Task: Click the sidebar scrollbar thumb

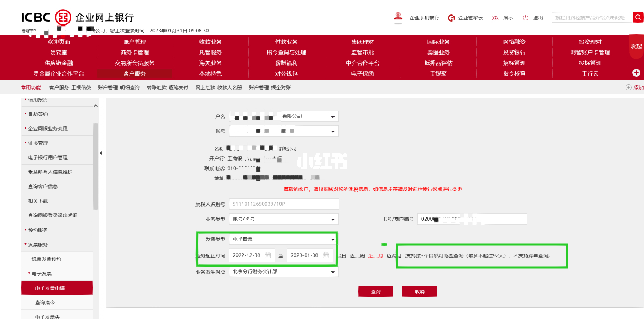Action: [96, 166]
